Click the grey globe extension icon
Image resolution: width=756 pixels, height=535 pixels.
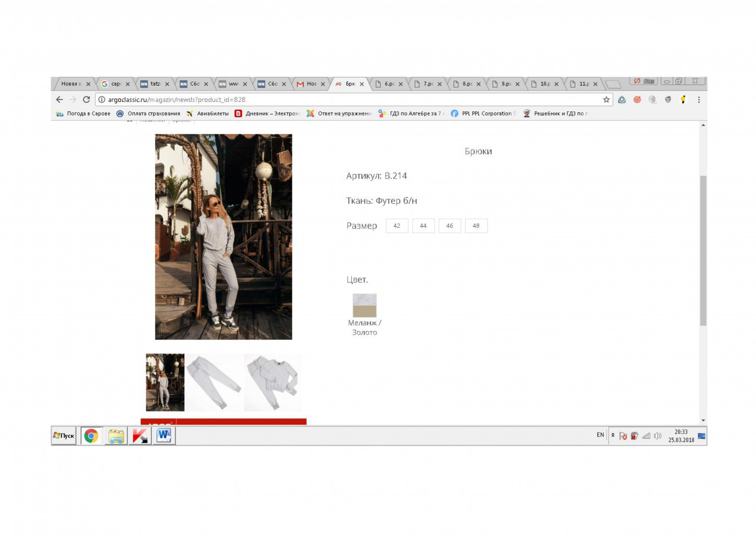(653, 99)
